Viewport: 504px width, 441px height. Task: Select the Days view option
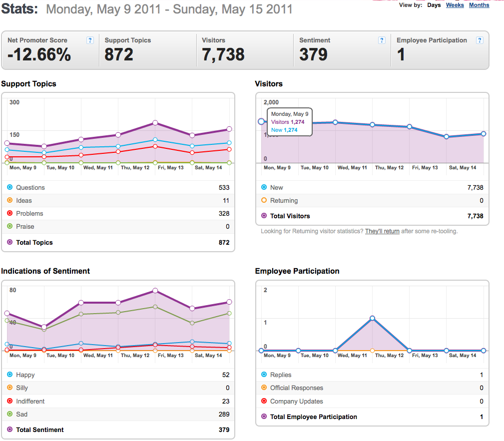coord(434,5)
